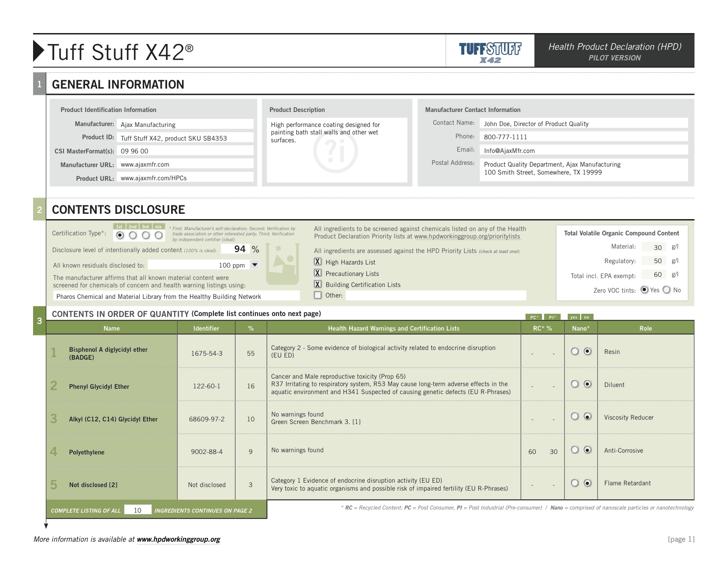
Task: Click the black arrow beside Tuff Stuff X42 title
Action: tap(38, 51)
